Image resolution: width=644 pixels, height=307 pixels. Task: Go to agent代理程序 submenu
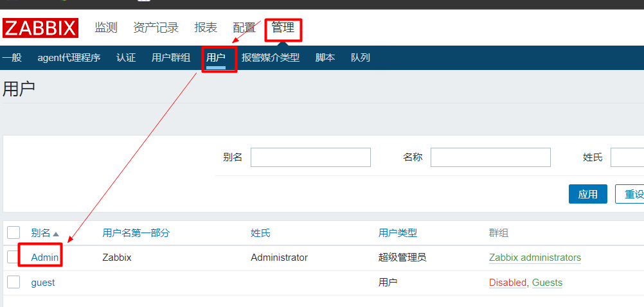pyautogui.click(x=69, y=57)
